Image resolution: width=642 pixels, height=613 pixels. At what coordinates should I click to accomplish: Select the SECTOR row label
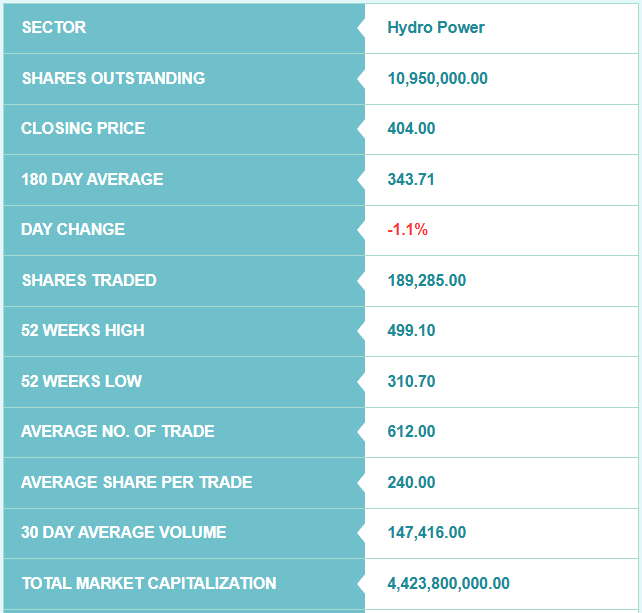54,28
